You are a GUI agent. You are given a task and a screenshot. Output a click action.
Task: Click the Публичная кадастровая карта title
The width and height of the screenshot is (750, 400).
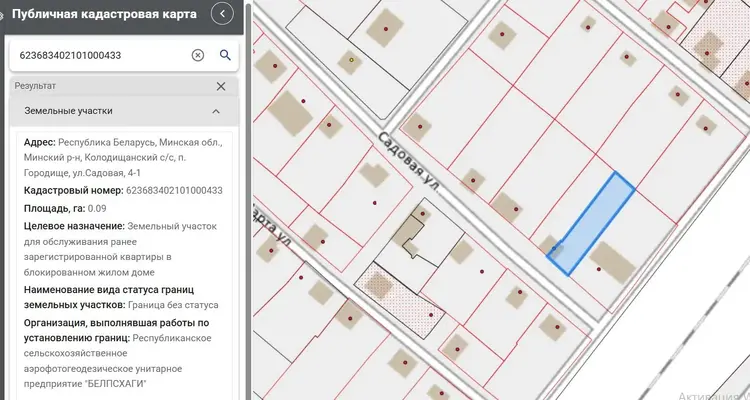pyautogui.click(x=104, y=14)
